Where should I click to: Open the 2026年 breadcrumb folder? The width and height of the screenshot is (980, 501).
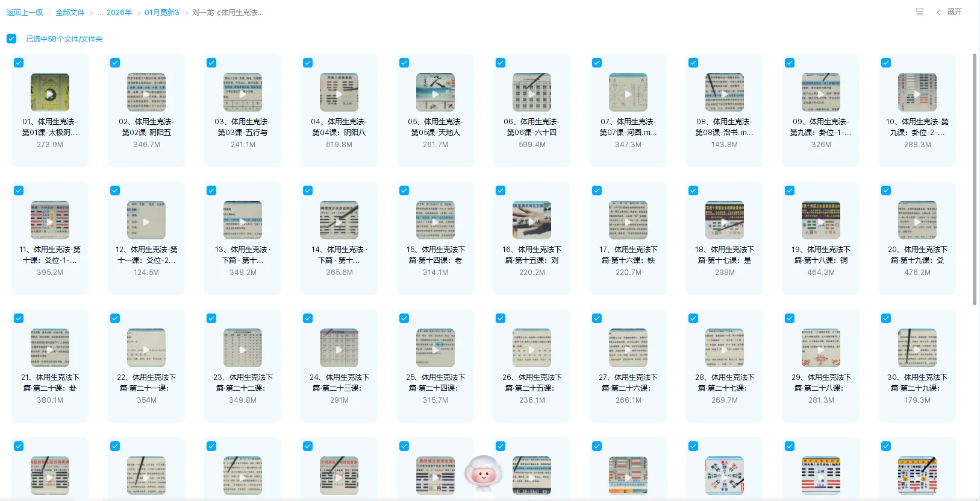click(119, 12)
